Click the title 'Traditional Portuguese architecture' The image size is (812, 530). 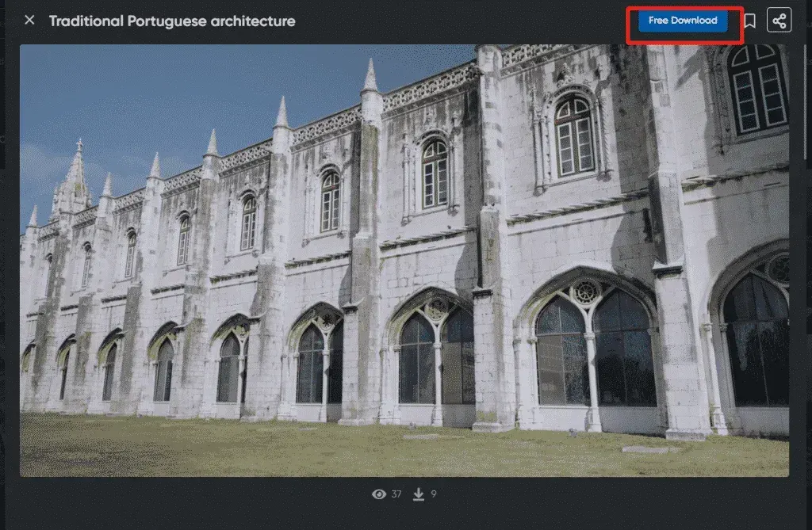(172, 21)
